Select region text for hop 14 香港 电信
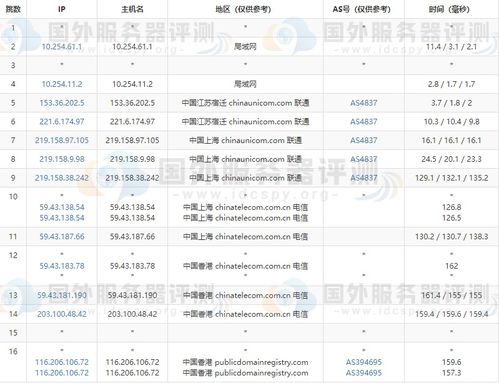The width and height of the screenshot is (499, 383). 245,314
